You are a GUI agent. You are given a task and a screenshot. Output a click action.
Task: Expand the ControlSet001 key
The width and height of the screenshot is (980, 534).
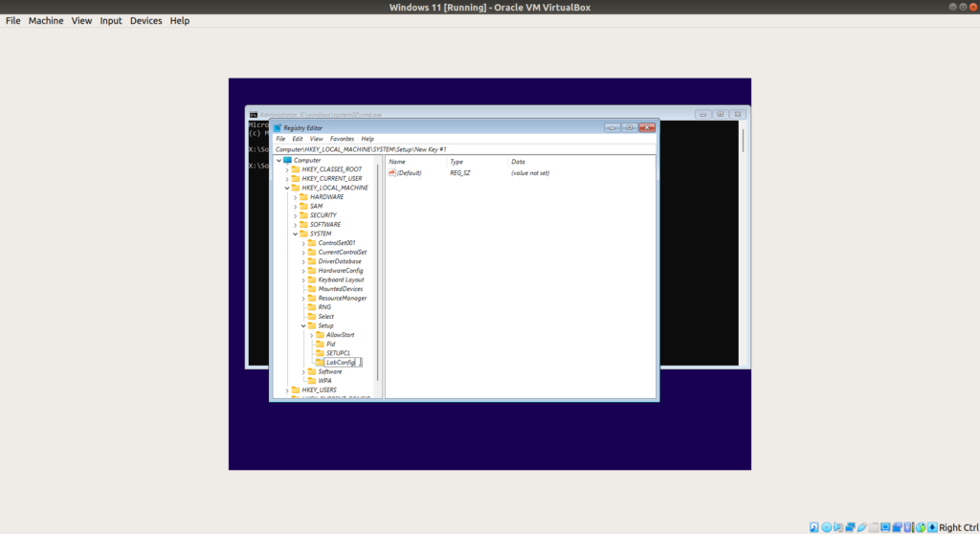click(x=303, y=243)
